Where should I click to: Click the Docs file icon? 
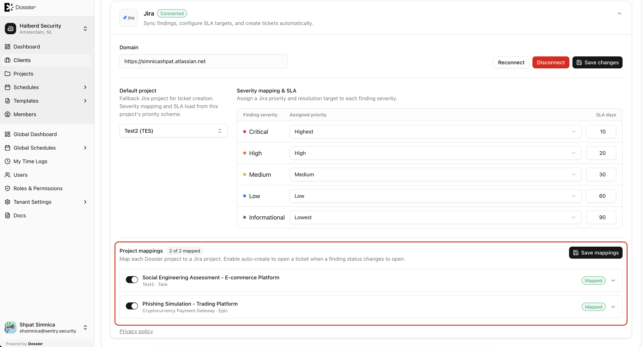[8, 215]
